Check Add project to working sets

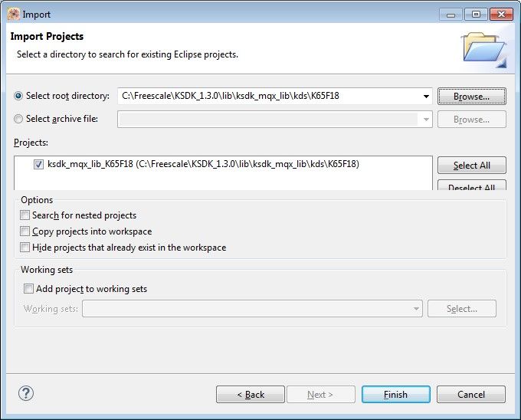pyautogui.click(x=29, y=289)
